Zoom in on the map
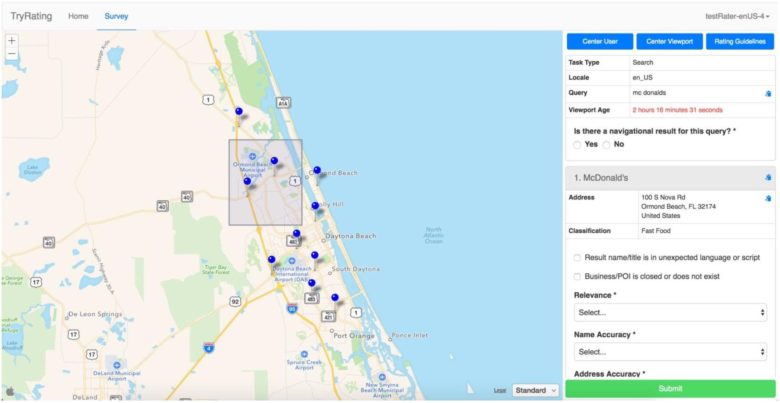780x403 pixels. [x=11, y=41]
